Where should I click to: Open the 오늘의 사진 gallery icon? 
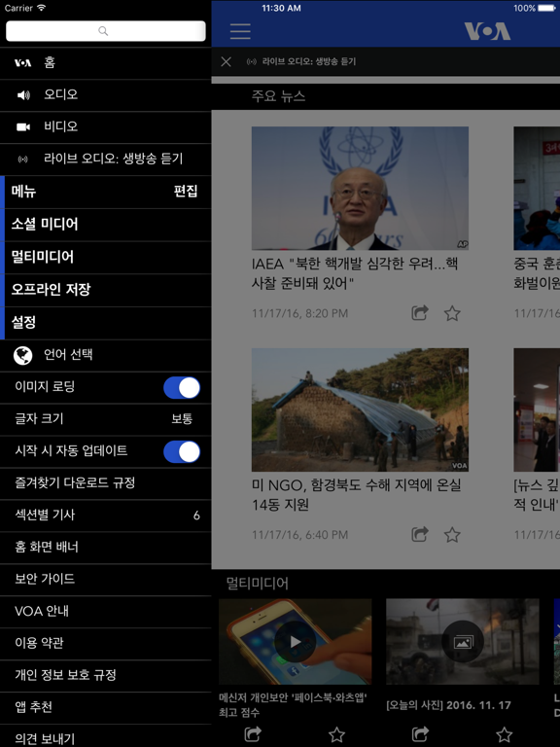[x=463, y=642]
